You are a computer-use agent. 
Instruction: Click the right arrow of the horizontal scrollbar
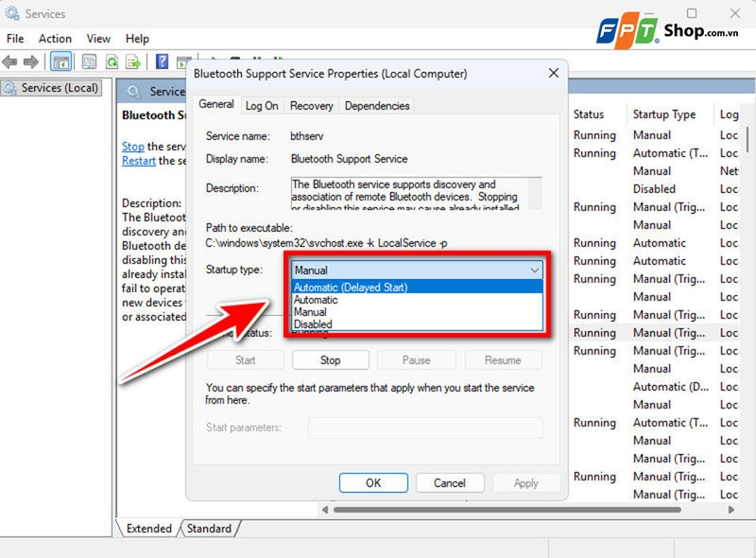click(731, 510)
